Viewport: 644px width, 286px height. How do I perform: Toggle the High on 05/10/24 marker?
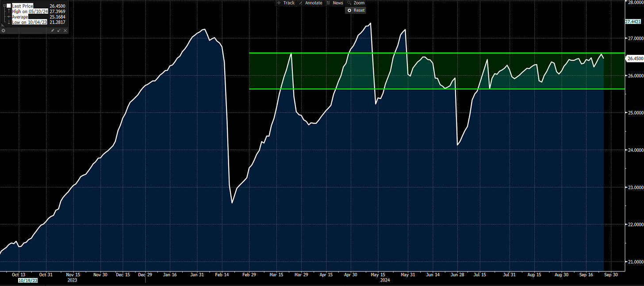pyautogui.click(x=9, y=11)
